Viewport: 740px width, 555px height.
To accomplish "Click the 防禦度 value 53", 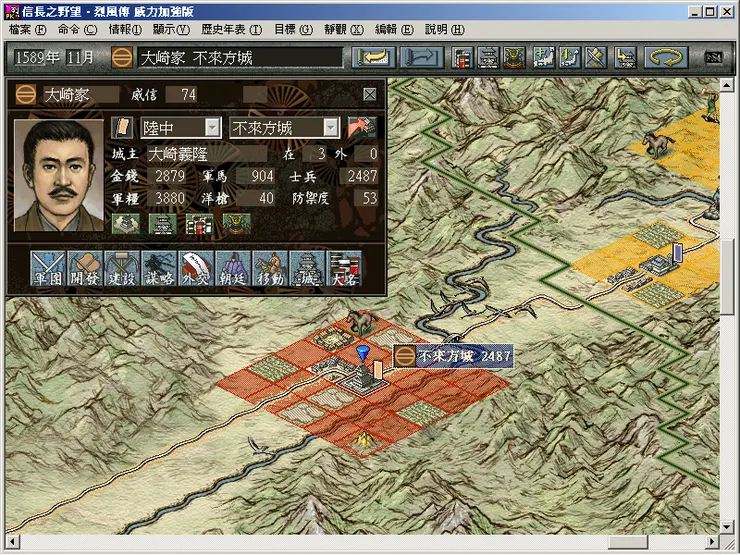I will 366,198.
